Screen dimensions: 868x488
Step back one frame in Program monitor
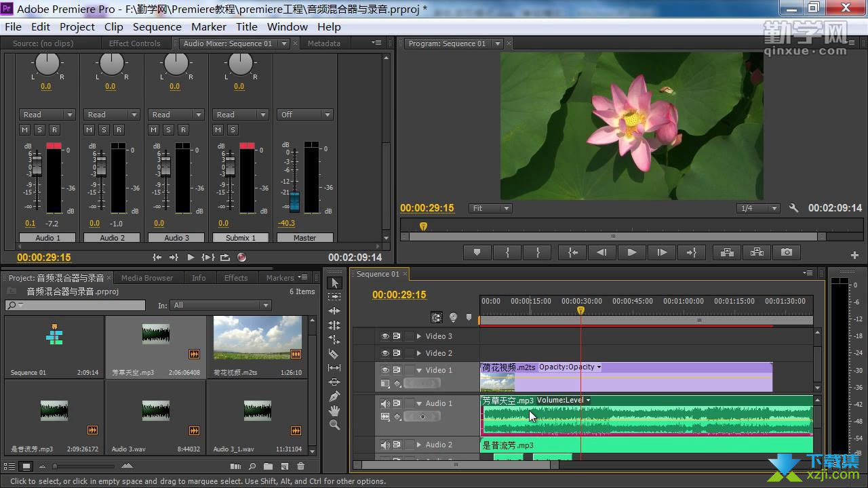(602, 252)
